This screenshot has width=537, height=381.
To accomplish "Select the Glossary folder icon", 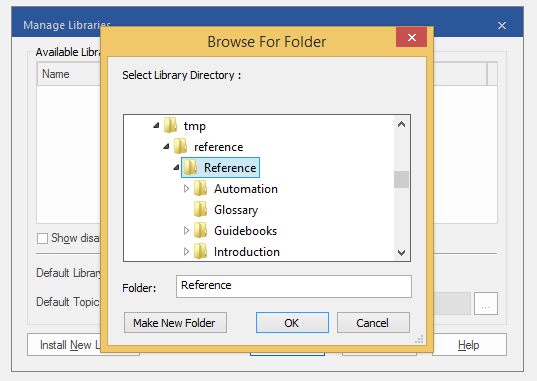I will [200, 209].
